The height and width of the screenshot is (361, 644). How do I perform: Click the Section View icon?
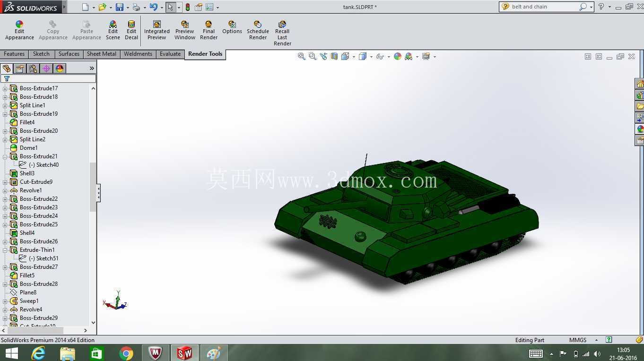[x=334, y=56]
